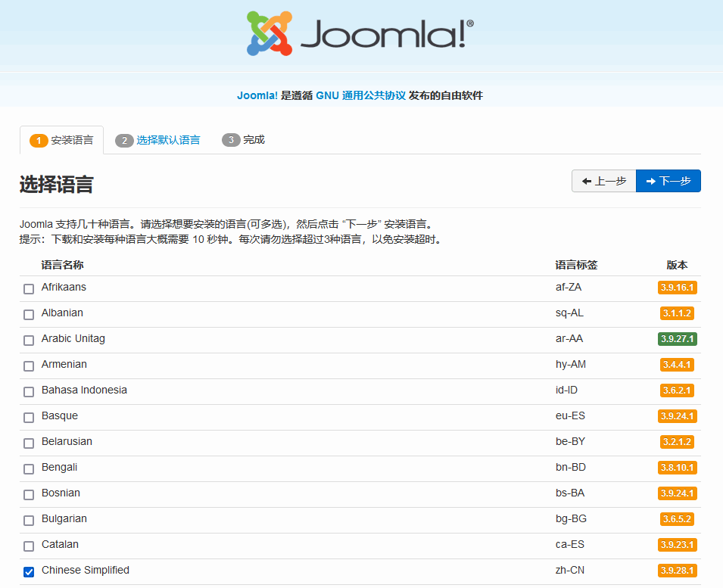
Task: Uncheck the Chinese Simplified checkbox
Action: (29, 572)
